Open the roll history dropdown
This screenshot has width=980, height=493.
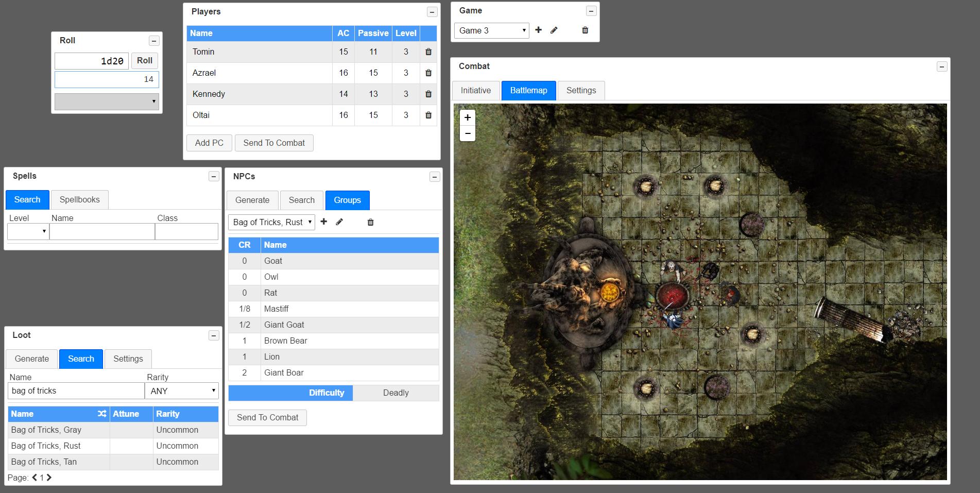pos(107,101)
